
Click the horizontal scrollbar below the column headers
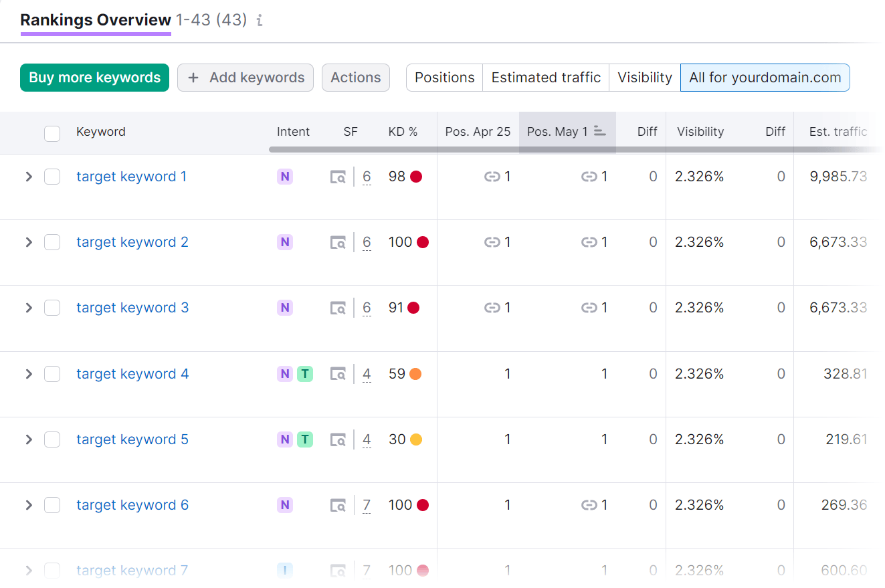468,149
